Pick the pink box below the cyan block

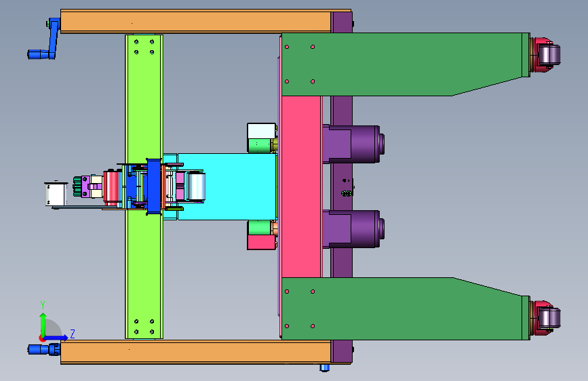261,242
